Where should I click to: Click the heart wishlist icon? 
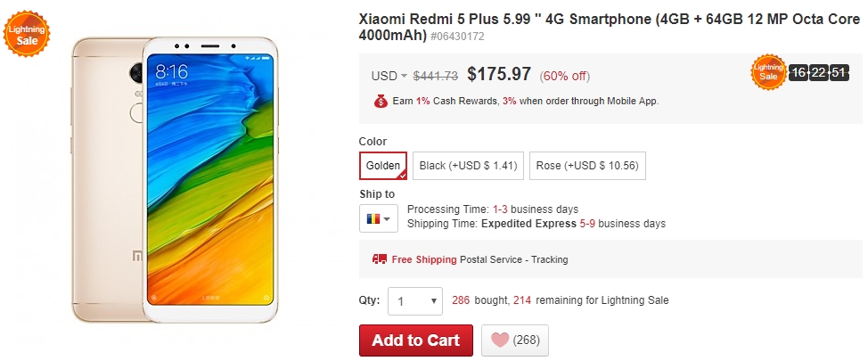(500, 340)
